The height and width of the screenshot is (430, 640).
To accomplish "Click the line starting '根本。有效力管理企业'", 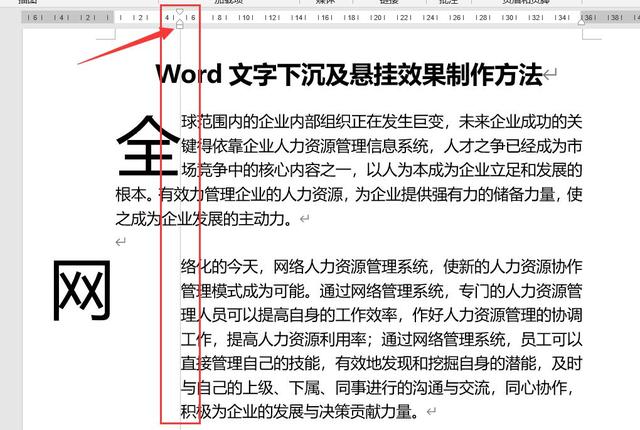I will coord(349,194).
